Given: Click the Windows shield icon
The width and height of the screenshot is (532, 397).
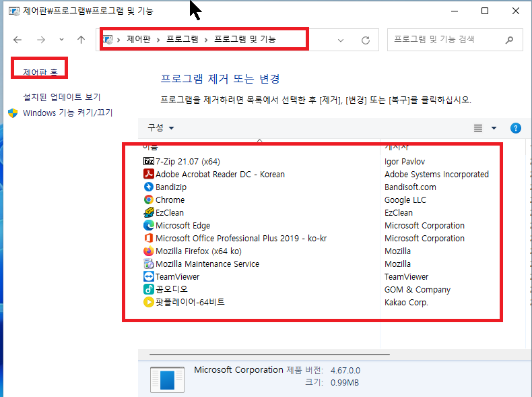Looking at the screenshot, I should (x=13, y=113).
